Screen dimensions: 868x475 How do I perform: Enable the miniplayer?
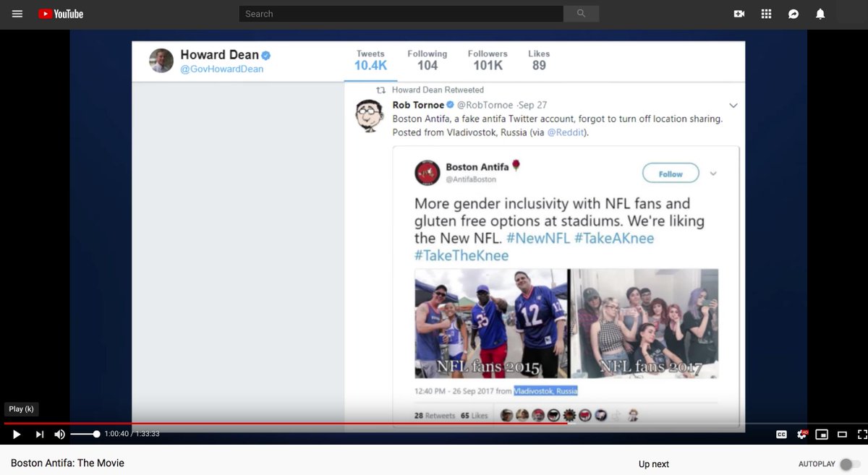[822, 434]
